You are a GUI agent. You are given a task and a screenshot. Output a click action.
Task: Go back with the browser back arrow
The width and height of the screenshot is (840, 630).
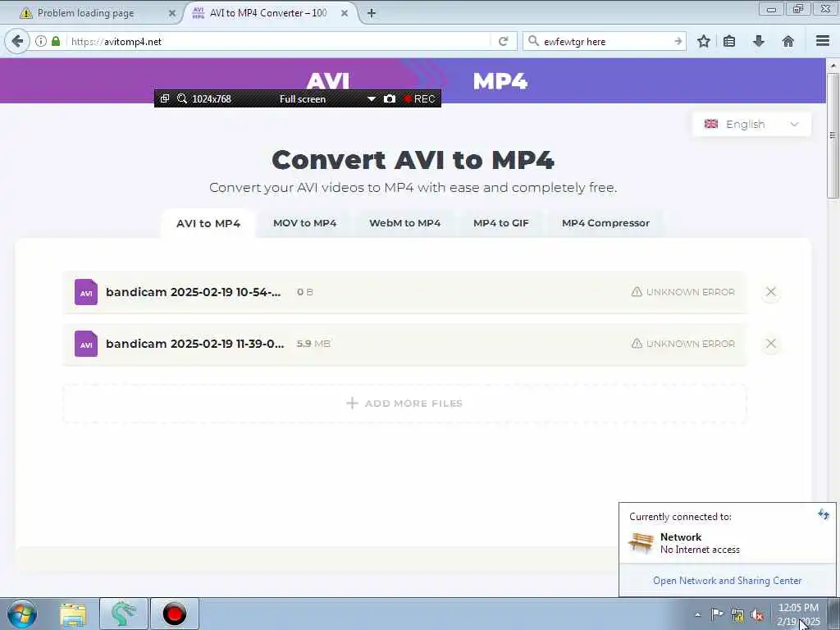(x=17, y=41)
